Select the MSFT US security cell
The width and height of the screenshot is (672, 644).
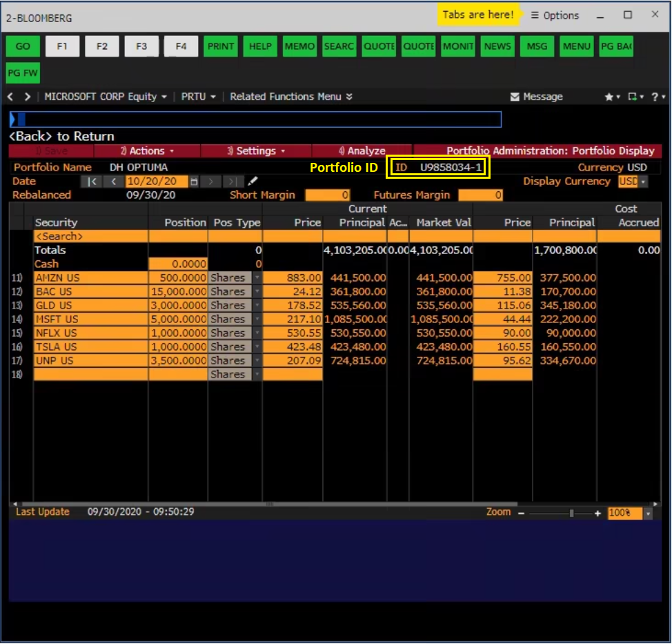[91, 319]
